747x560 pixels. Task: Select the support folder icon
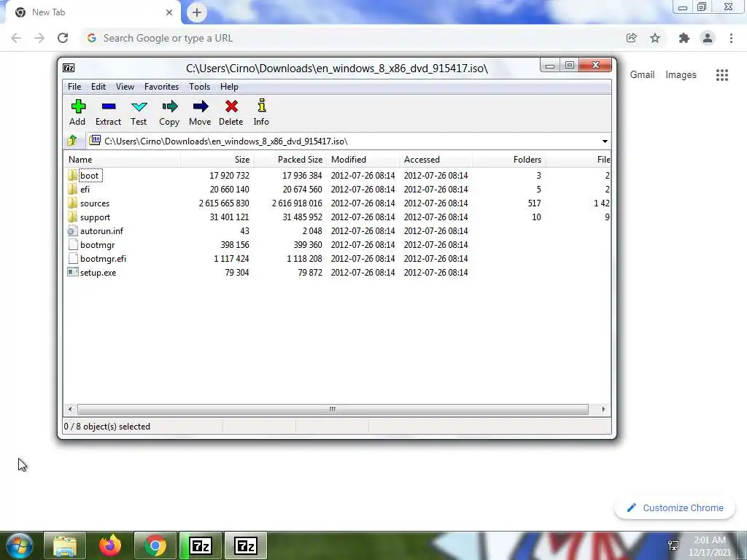pyautogui.click(x=72, y=217)
